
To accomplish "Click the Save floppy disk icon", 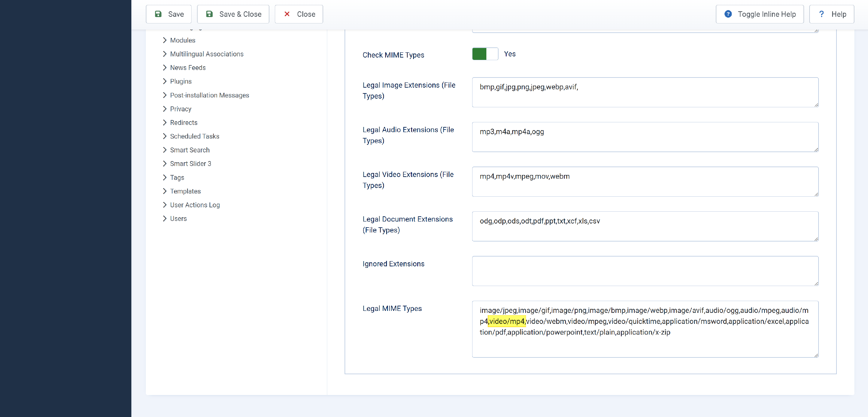I will pyautogui.click(x=158, y=14).
